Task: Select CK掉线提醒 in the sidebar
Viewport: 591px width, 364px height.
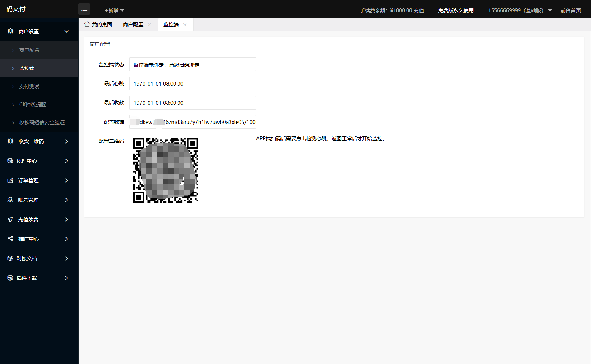Action: (33, 104)
